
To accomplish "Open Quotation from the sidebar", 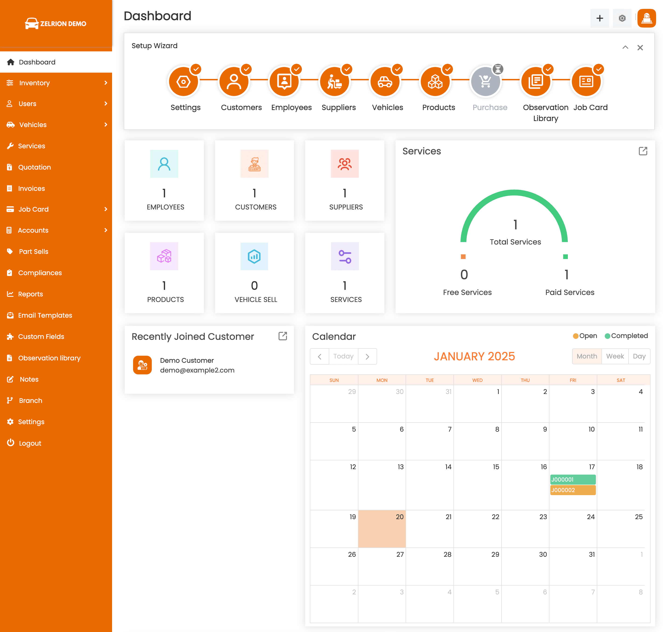I will pyautogui.click(x=35, y=167).
